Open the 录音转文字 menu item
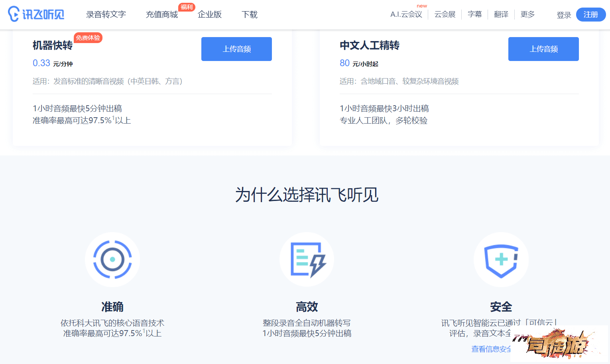This screenshot has width=610, height=364. pyautogui.click(x=106, y=15)
